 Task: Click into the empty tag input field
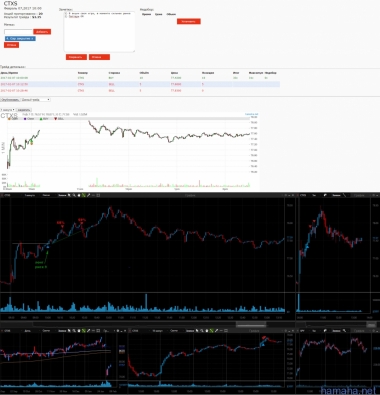(x=18, y=32)
